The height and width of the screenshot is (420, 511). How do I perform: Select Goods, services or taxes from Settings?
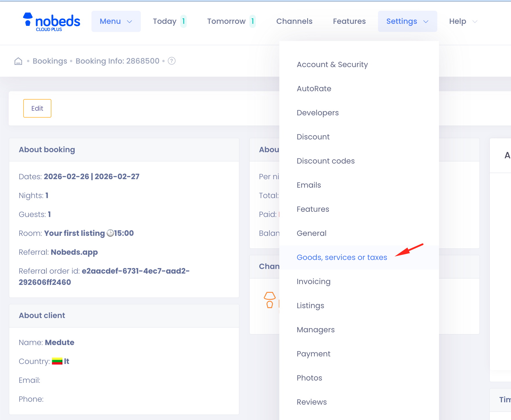pos(342,257)
